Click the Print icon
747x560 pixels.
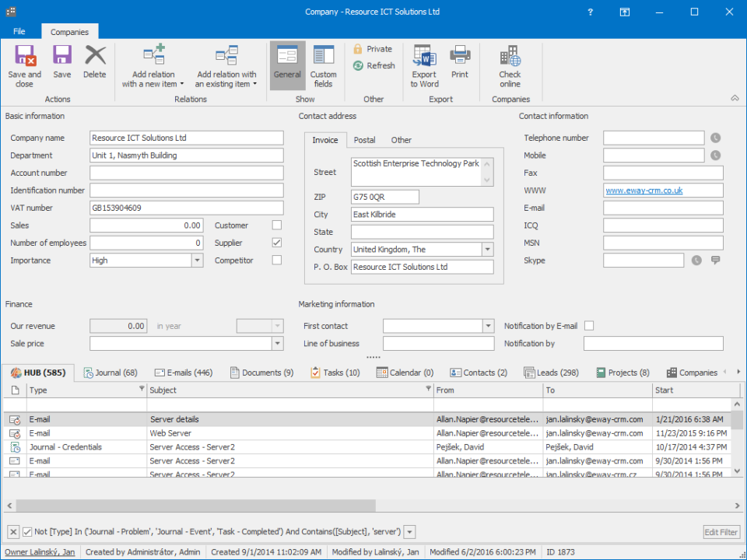pos(459,62)
